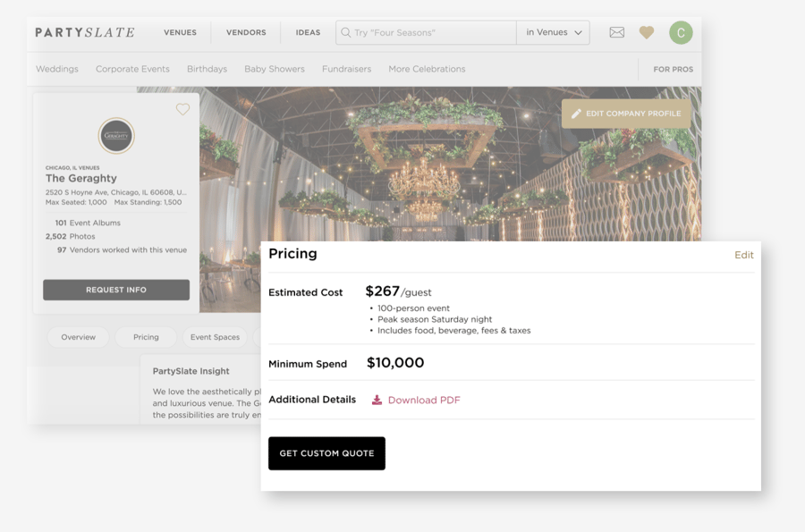Image resolution: width=805 pixels, height=532 pixels.
Task: Browse the Weddings category
Action: 57,69
